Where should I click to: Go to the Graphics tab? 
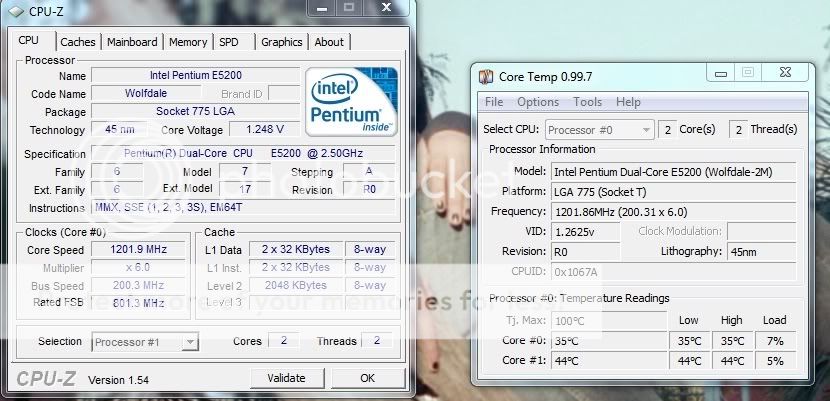pyautogui.click(x=282, y=42)
